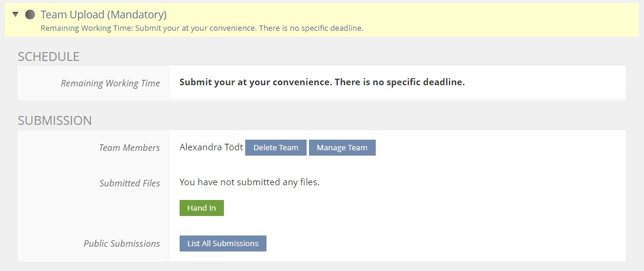
Task: Select the team member name Alexandra Tödt
Action: (x=211, y=147)
